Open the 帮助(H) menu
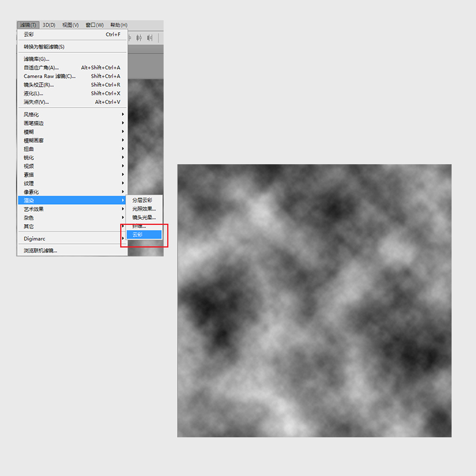476x476 pixels. tap(118, 25)
